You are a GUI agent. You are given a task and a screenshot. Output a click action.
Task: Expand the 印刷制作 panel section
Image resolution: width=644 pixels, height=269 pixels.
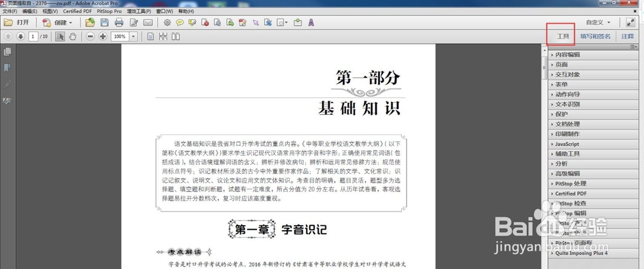pyautogui.click(x=594, y=134)
